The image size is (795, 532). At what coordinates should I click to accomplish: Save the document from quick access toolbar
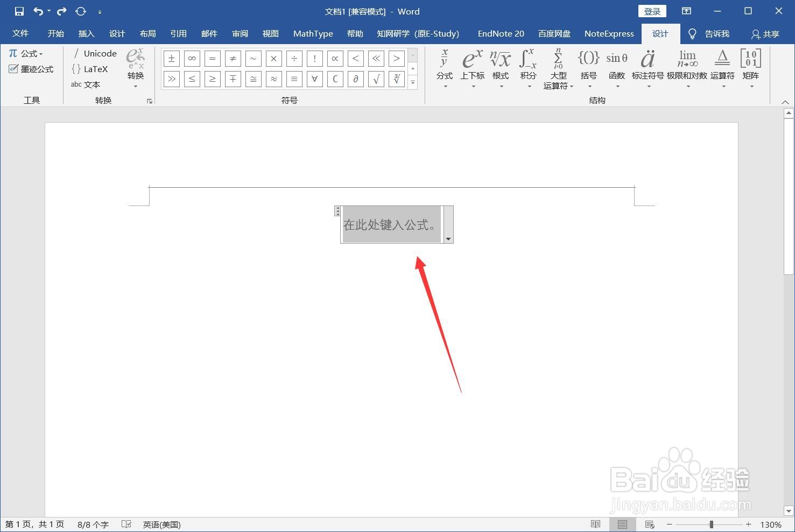(x=19, y=11)
